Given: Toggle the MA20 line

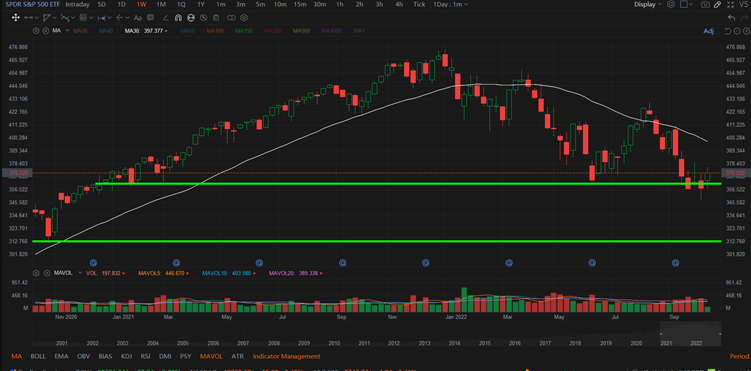Looking at the screenshot, I should (80, 31).
